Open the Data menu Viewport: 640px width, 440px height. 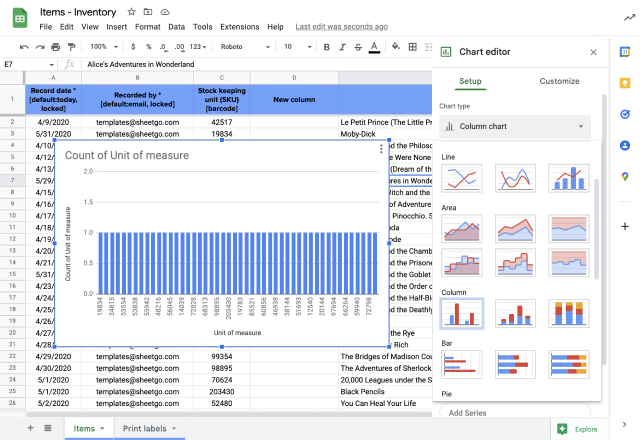(176, 27)
